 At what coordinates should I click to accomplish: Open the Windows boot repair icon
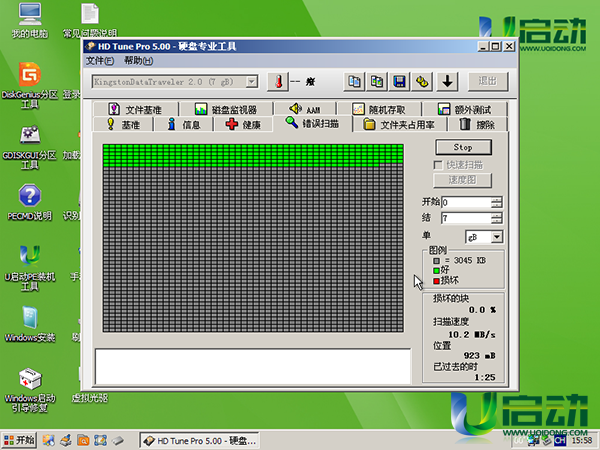tap(29, 390)
